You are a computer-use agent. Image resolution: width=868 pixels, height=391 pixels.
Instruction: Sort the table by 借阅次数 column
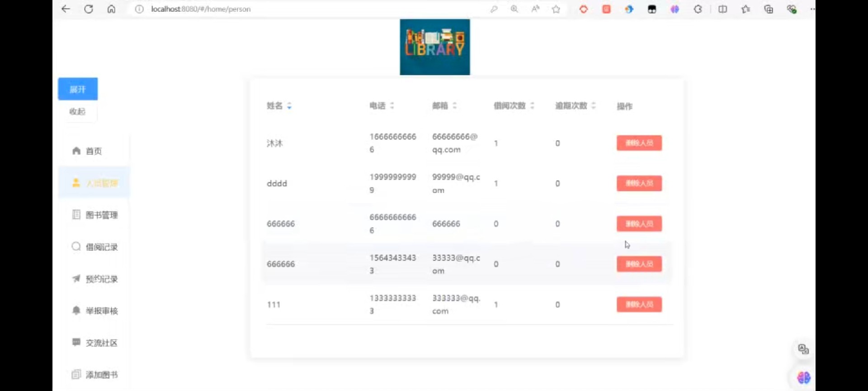point(532,105)
